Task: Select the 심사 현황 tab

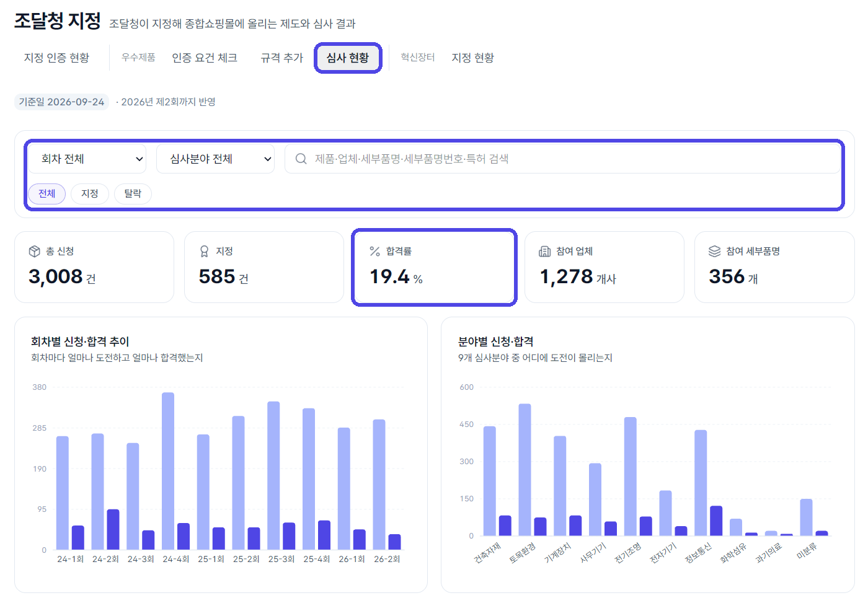Action: click(348, 58)
